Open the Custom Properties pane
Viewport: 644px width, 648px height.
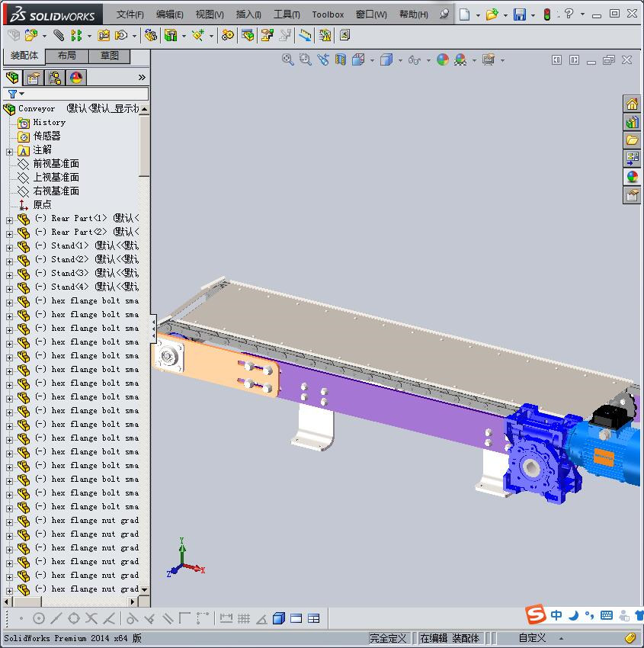coord(632,195)
